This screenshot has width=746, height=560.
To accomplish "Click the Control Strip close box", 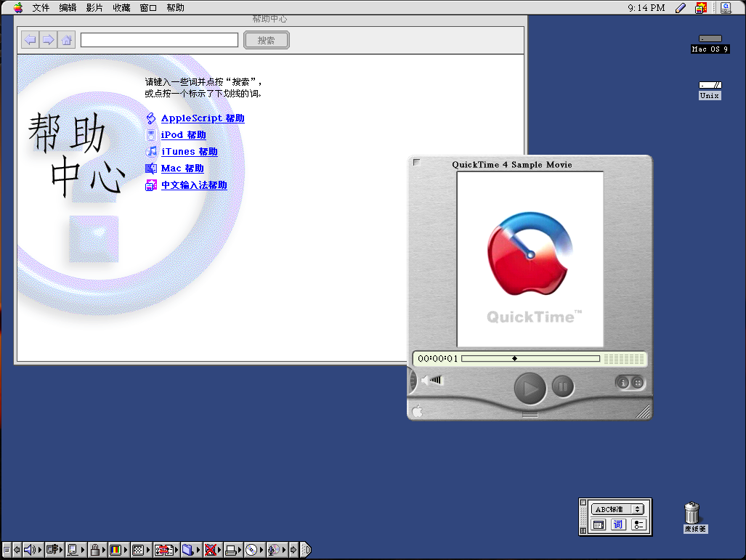I will click(x=7, y=550).
